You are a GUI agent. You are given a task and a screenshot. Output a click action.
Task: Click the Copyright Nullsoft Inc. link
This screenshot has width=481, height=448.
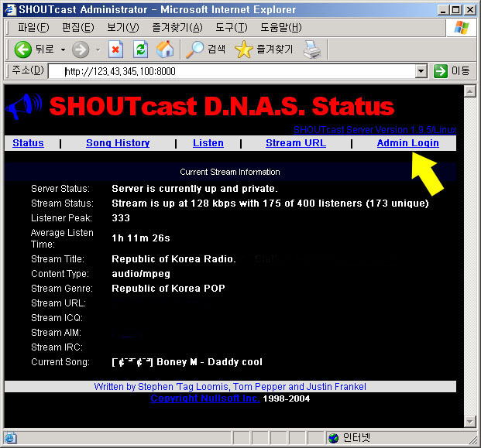pos(205,398)
